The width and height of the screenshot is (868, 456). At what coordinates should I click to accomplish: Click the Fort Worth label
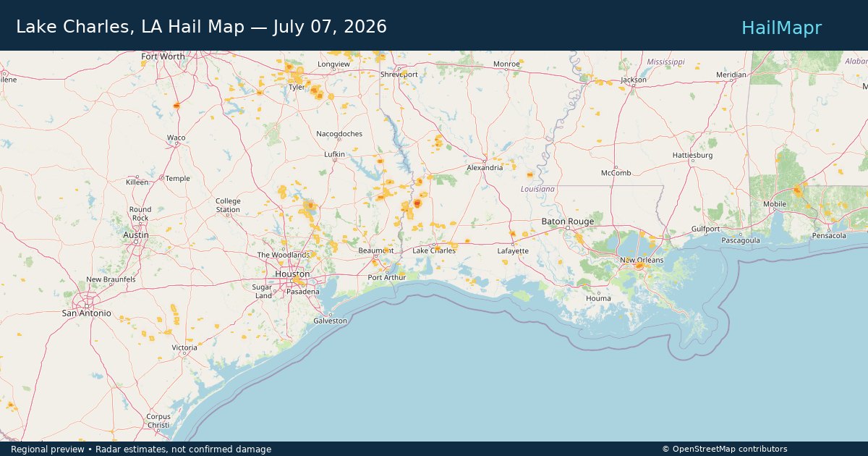pos(163,56)
